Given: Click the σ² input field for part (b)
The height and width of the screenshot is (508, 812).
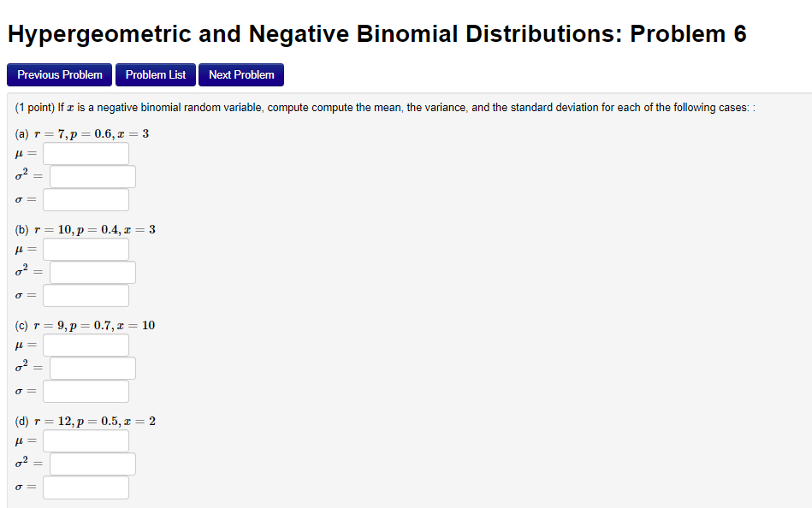Looking at the screenshot, I should [92, 272].
